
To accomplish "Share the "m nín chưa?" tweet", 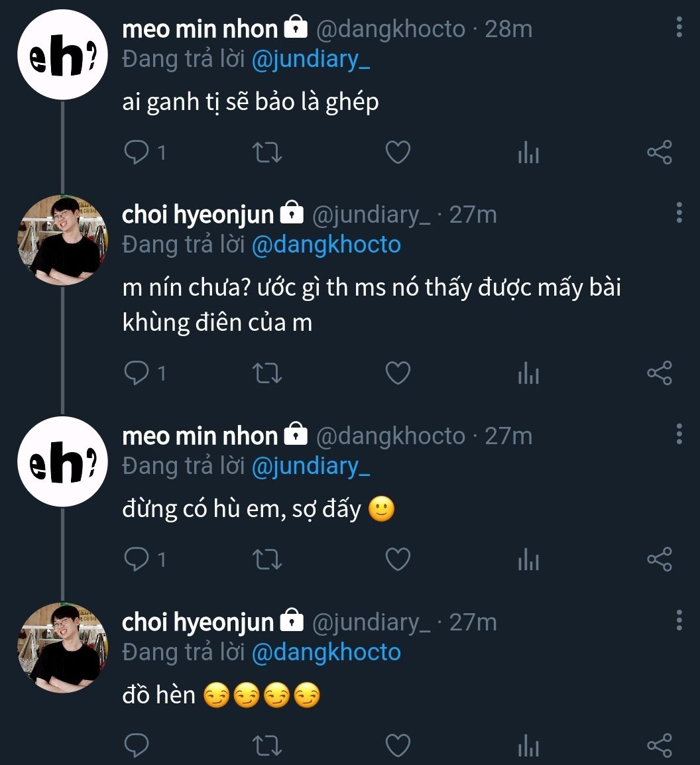I will pos(659,374).
